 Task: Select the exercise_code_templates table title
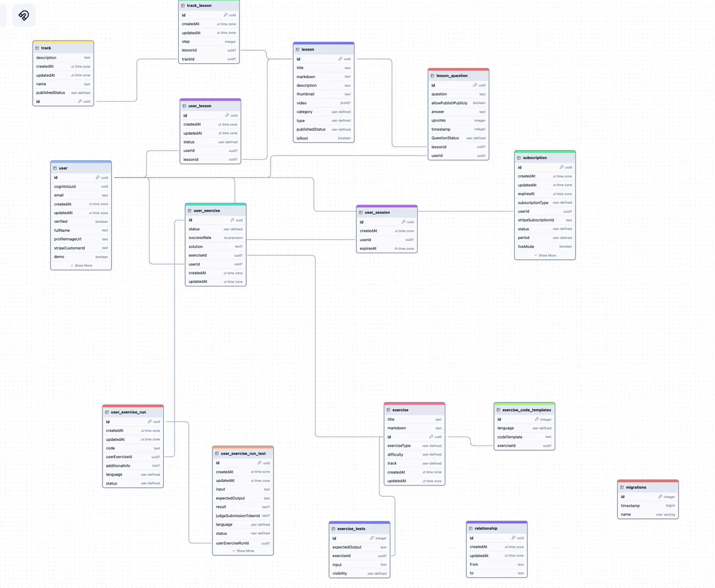527,410
